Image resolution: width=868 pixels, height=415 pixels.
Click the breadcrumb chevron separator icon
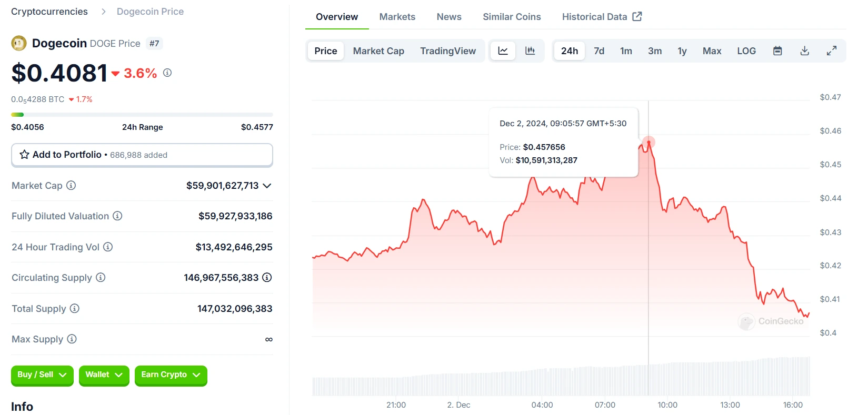point(103,12)
